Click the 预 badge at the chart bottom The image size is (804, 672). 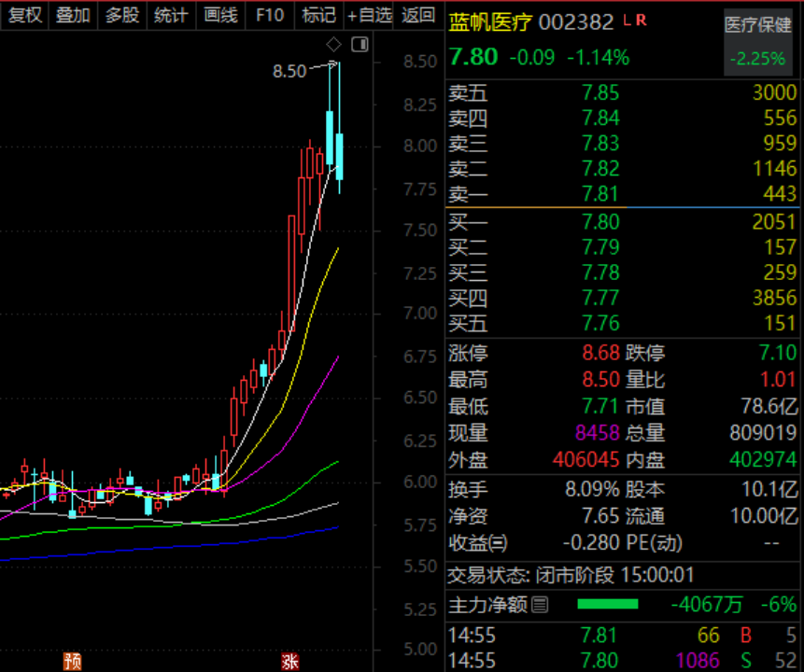[74, 660]
